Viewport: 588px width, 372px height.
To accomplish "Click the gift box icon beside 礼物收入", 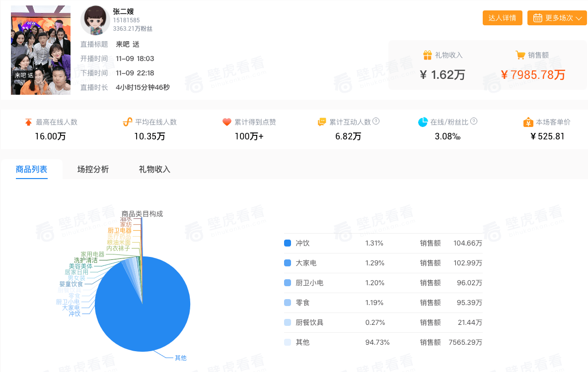I will [427, 55].
